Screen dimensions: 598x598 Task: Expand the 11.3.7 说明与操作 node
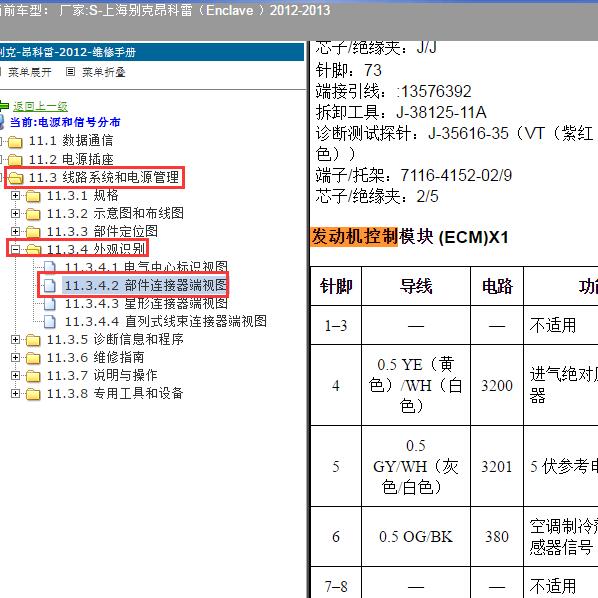pos(15,375)
